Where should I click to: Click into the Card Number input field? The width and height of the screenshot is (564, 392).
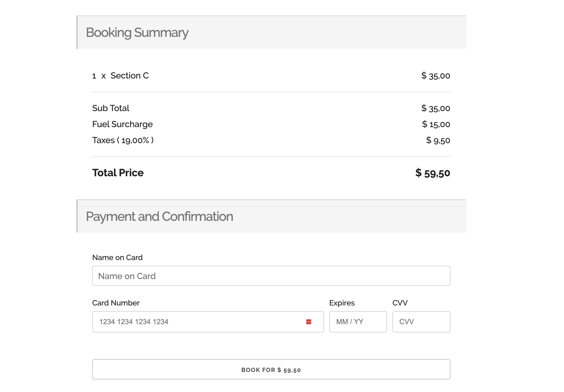tap(198, 322)
